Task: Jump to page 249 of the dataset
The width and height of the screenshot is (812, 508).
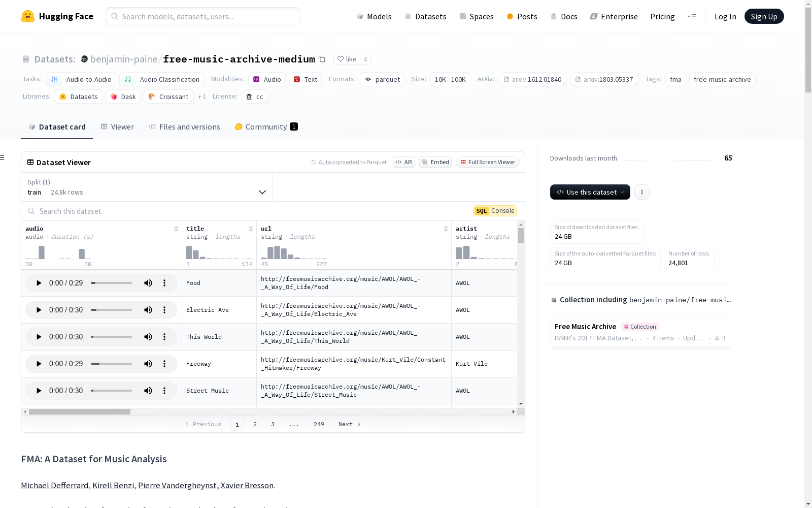Action: click(x=319, y=424)
